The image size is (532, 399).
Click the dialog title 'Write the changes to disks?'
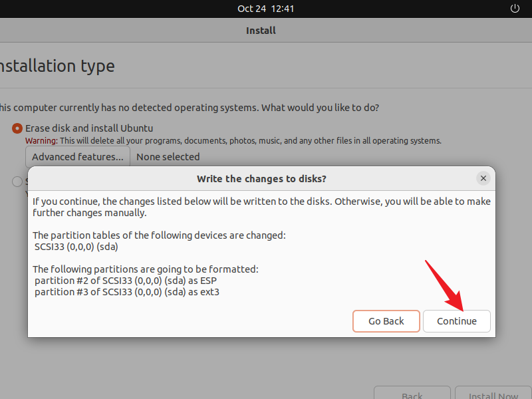click(261, 179)
